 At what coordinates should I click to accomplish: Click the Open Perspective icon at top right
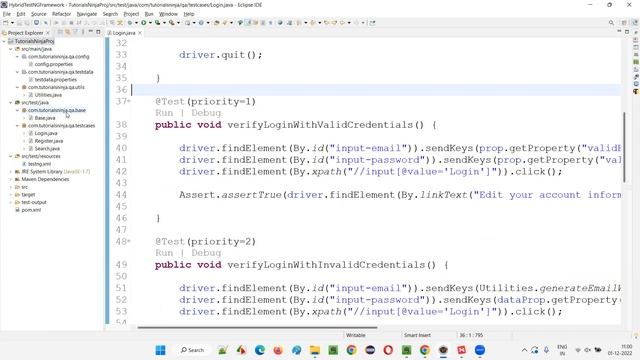click(x=624, y=23)
